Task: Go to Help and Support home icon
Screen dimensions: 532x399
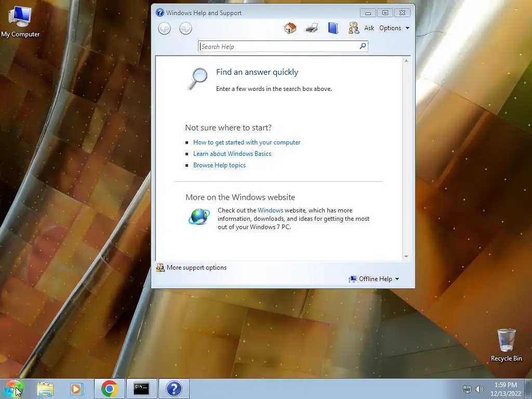Action: click(290, 28)
